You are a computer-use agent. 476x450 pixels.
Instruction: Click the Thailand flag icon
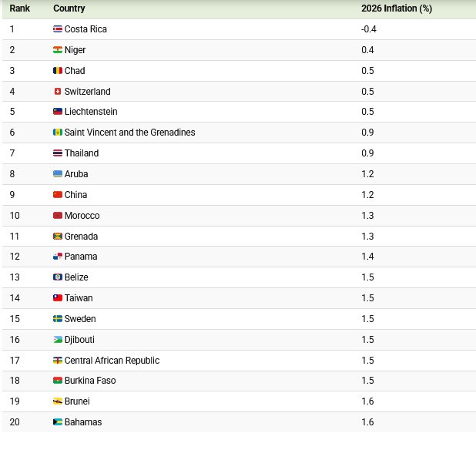[x=57, y=153]
